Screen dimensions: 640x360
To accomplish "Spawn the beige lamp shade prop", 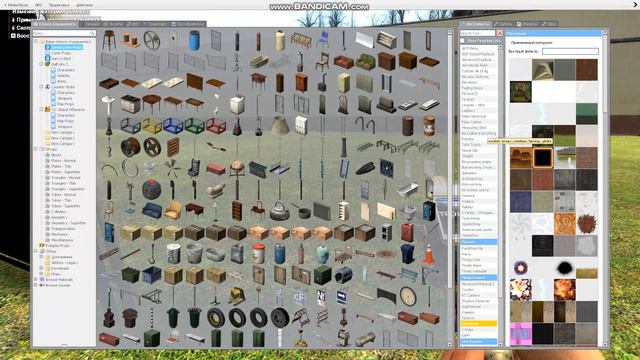I will 280,126.
